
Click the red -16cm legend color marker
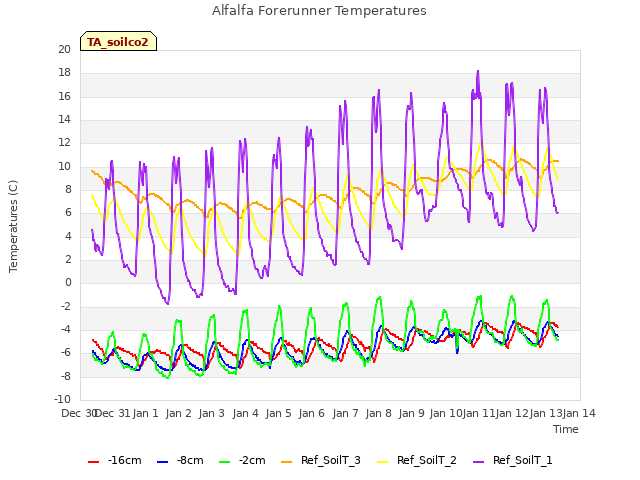click(93, 462)
